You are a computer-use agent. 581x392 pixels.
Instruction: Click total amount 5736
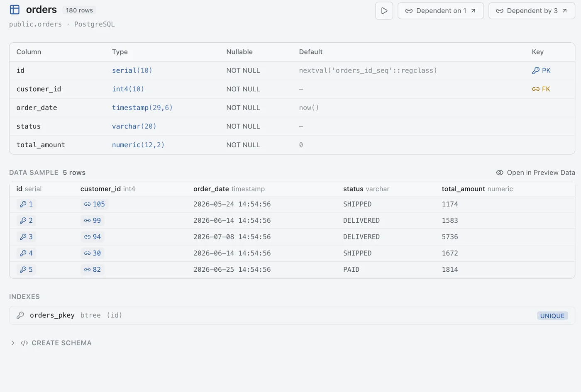pyautogui.click(x=450, y=237)
